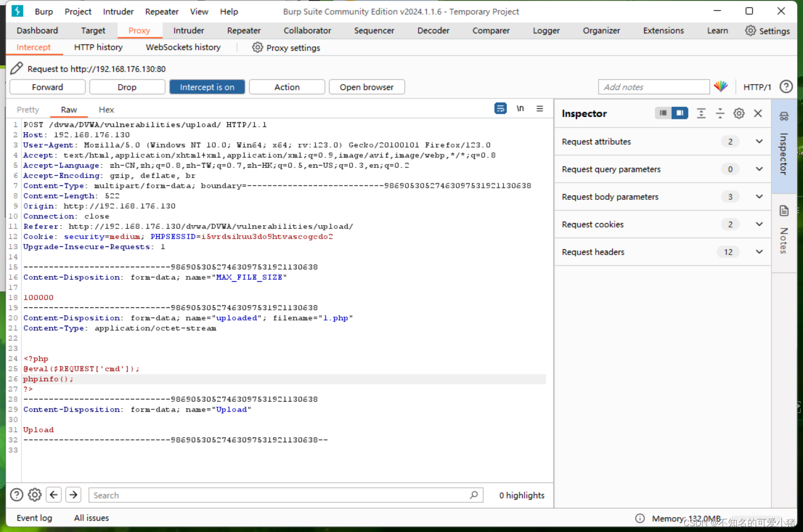Select the Hex view tab
Viewport: 803px width, 532px height.
pyautogui.click(x=106, y=110)
